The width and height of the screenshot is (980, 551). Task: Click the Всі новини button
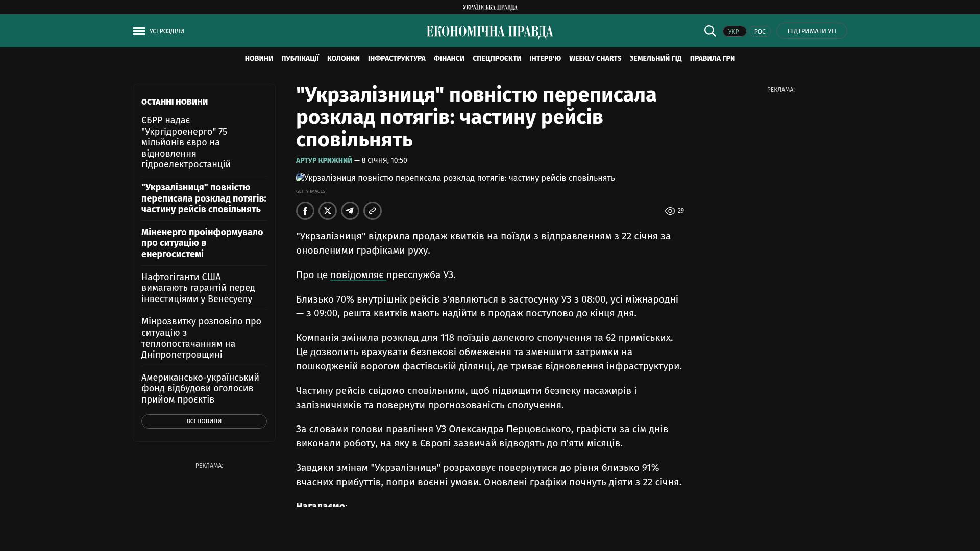click(204, 421)
